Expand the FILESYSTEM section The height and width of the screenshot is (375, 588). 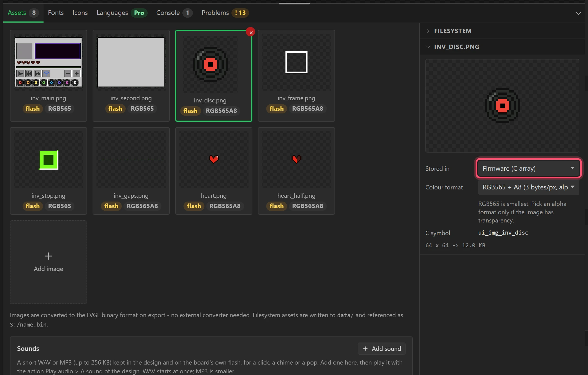pos(502,31)
